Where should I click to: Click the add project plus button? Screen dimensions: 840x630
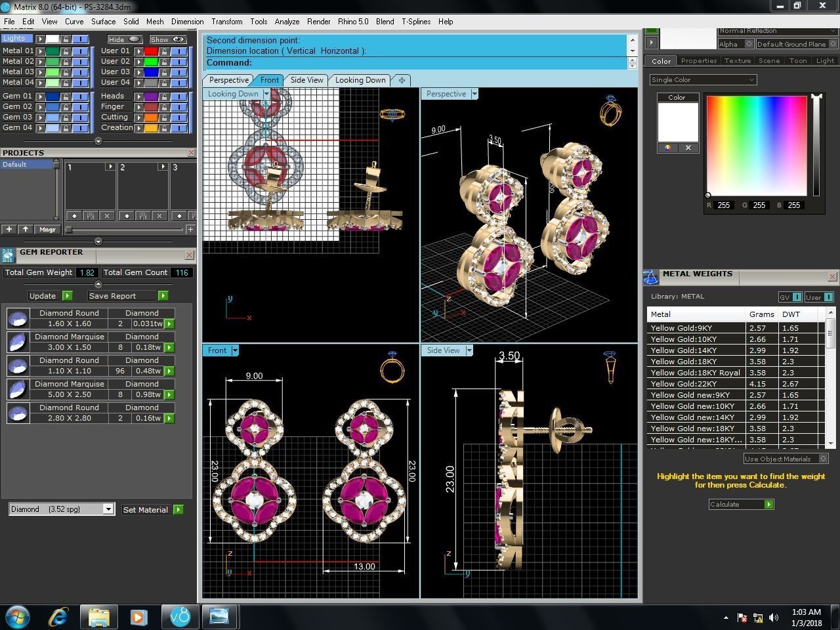tap(9, 229)
